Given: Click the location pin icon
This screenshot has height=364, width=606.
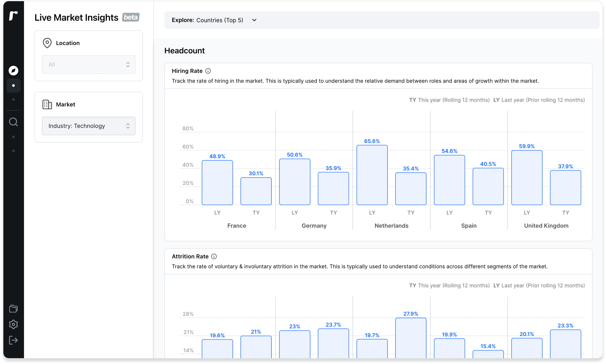Looking at the screenshot, I should (47, 43).
